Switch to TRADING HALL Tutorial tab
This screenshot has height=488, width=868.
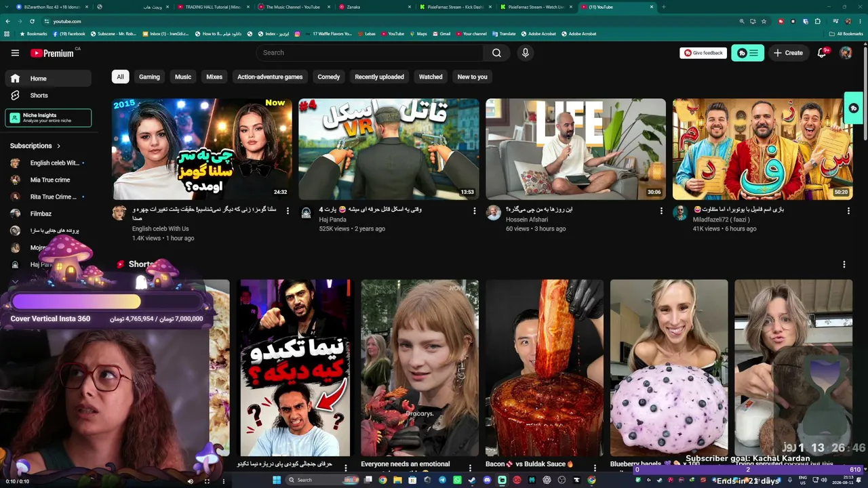tap(213, 7)
